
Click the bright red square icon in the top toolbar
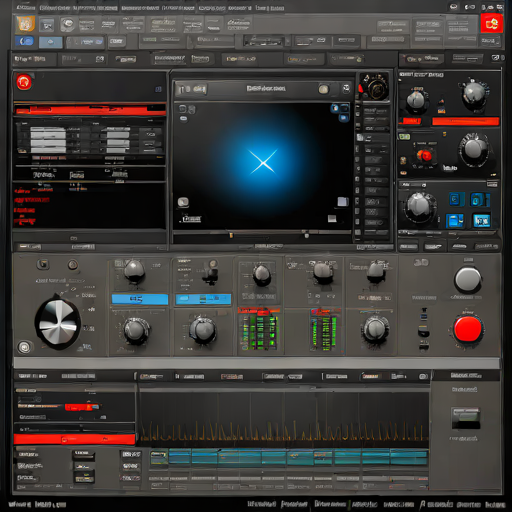point(491,23)
